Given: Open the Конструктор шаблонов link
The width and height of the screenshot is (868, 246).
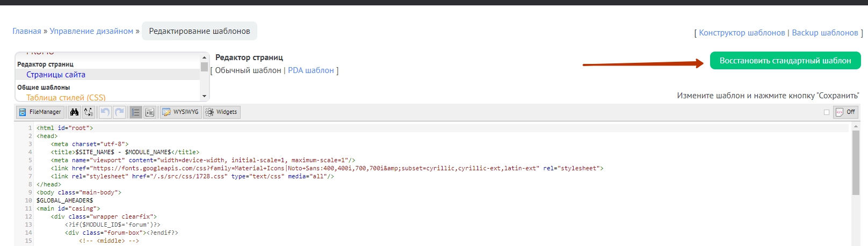Looking at the screenshot, I should coord(742,33).
